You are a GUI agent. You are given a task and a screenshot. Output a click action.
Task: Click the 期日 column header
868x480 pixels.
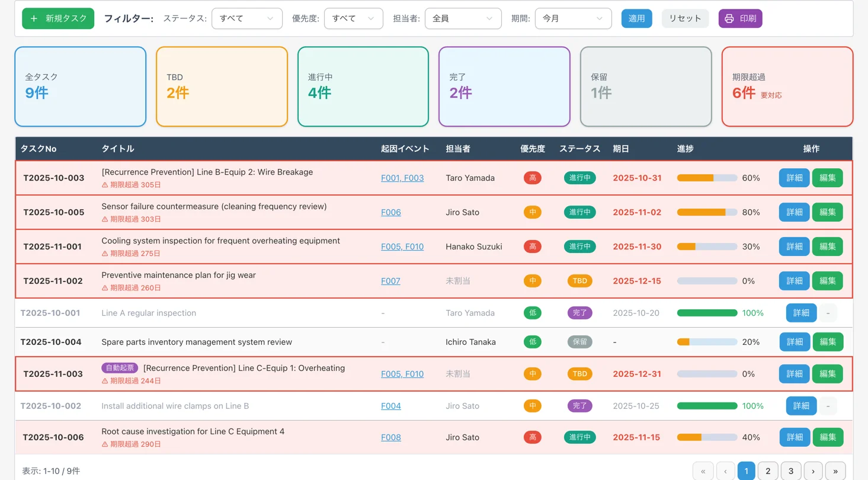[620, 149]
